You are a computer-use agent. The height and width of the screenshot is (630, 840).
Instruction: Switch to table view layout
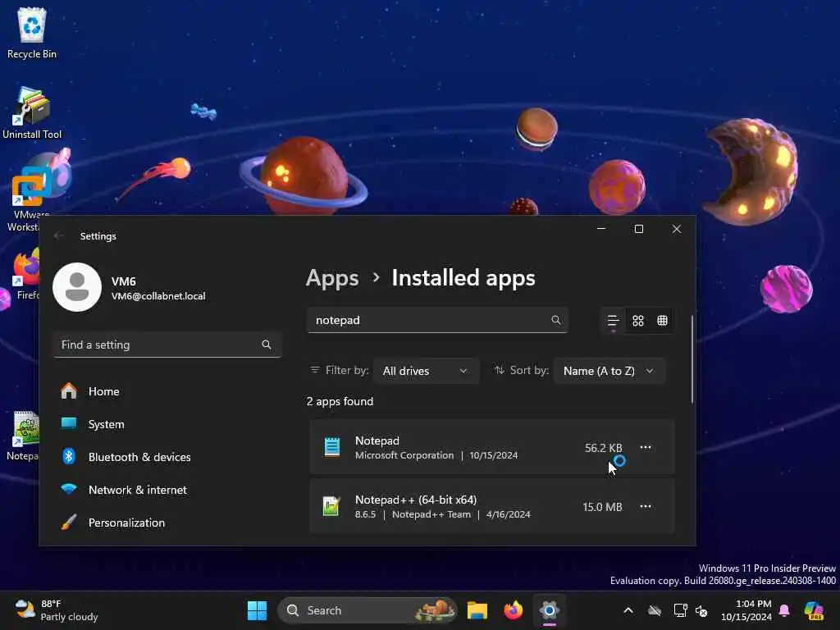pos(663,321)
